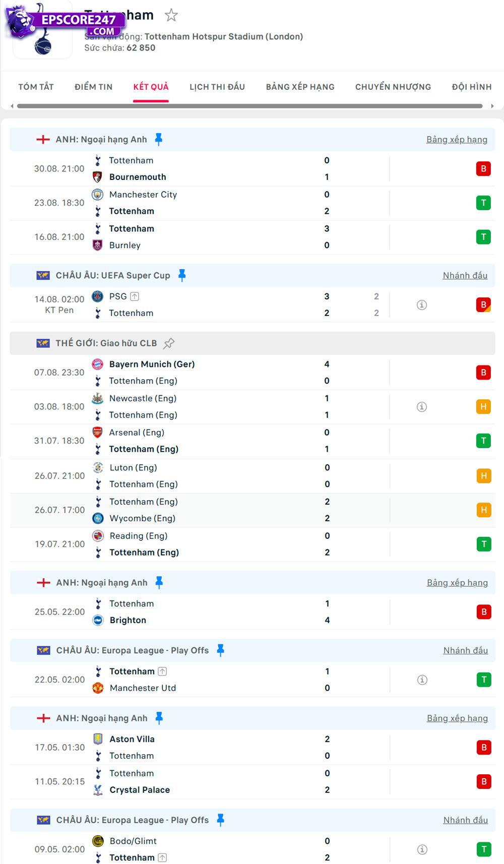Click the Nhánh đấu bracket link
This screenshot has width=504, height=864.
click(x=465, y=275)
